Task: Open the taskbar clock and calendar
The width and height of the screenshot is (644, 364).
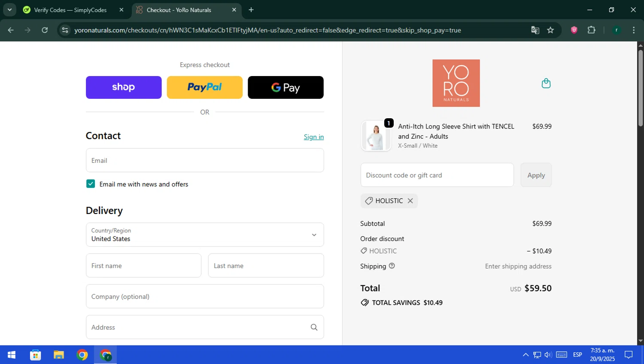Action: (602, 355)
